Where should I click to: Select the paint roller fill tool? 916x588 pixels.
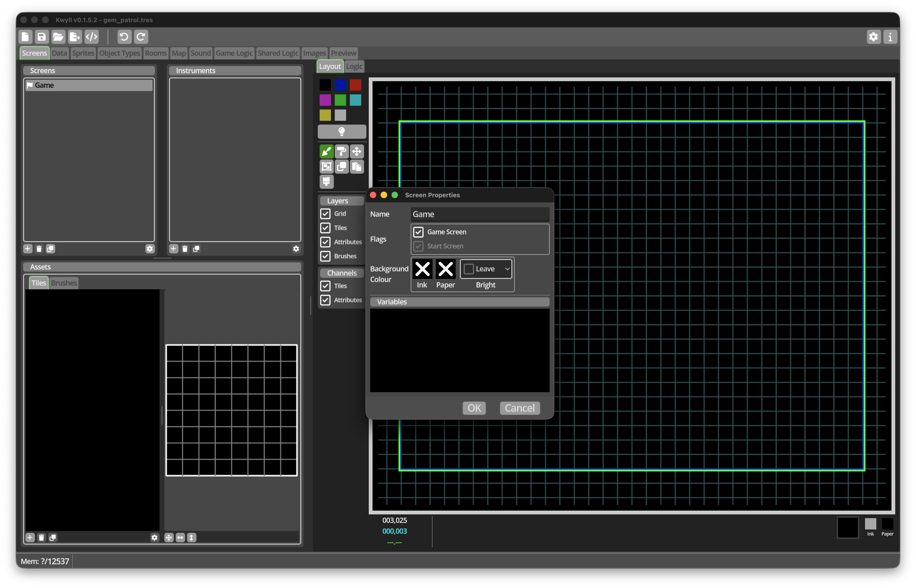coord(342,151)
